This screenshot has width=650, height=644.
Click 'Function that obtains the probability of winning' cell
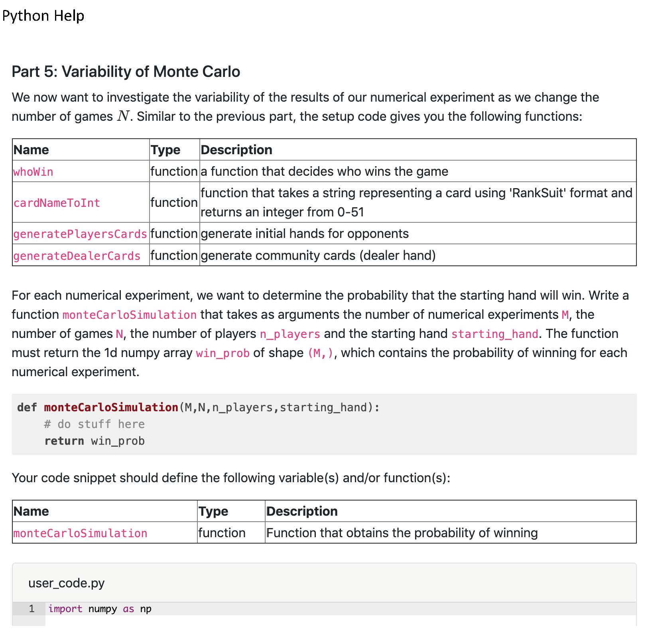click(402, 533)
